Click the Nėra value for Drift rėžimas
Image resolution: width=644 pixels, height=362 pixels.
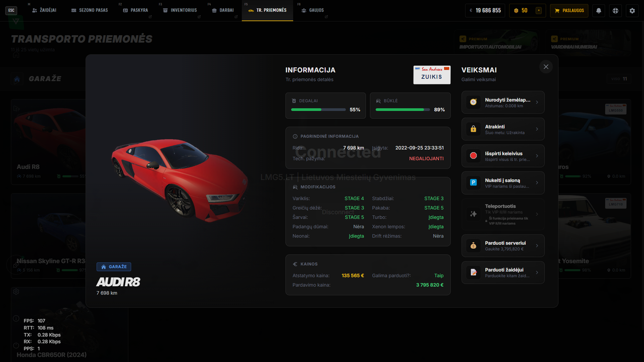438,236
